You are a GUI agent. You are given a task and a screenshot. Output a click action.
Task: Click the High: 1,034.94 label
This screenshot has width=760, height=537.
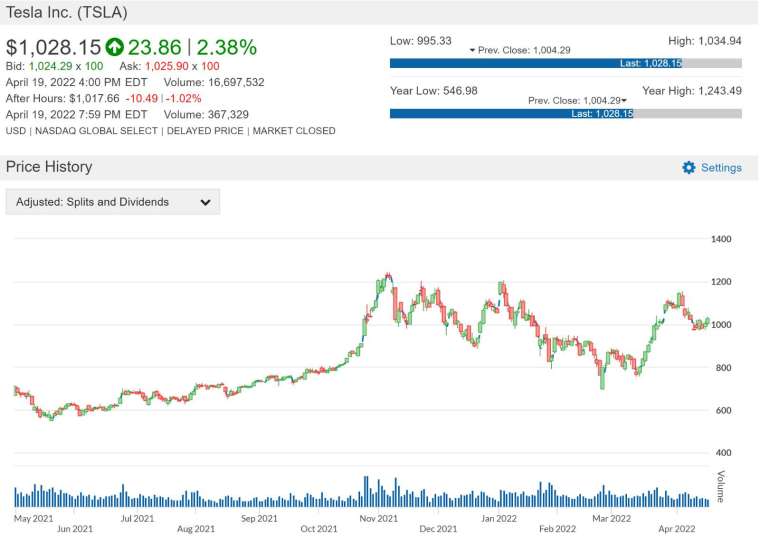pos(705,41)
